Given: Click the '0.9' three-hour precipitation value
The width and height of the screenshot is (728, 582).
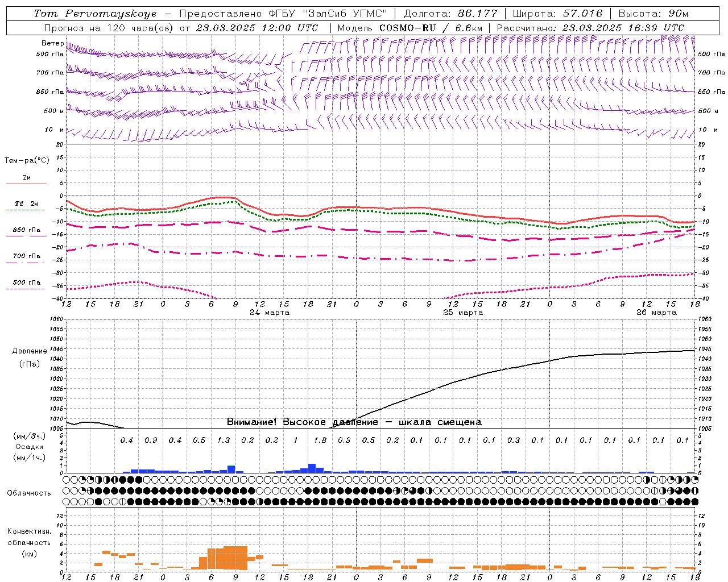Looking at the screenshot, I should pyautogui.click(x=151, y=440).
